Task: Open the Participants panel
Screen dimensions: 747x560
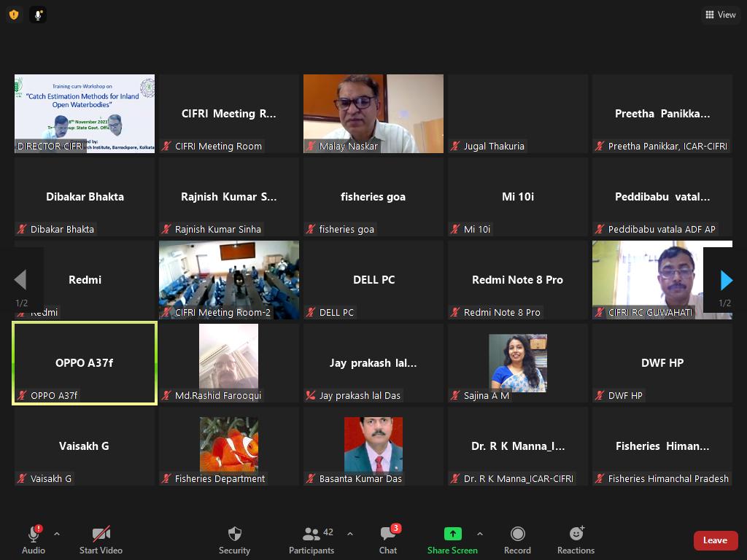Action: click(x=311, y=540)
